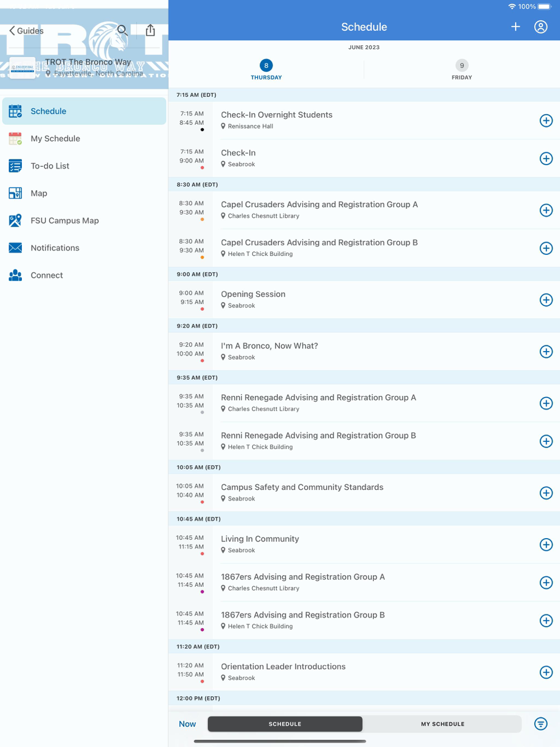Open Renni Renegade Advising Group B details
The width and height of the screenshot is (560, 747).
tap(364, 441)
